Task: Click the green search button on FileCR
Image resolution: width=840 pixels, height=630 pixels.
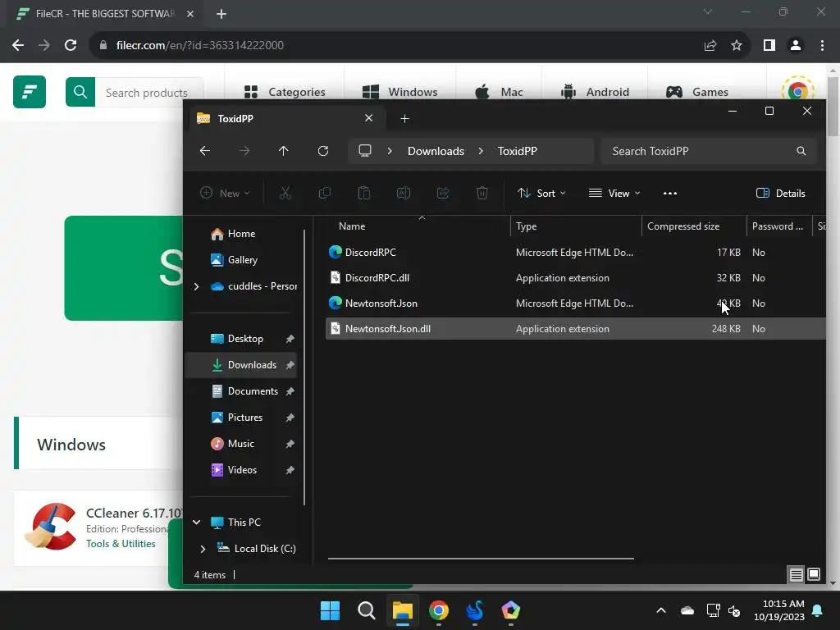Action: click(x=80, y=92)
